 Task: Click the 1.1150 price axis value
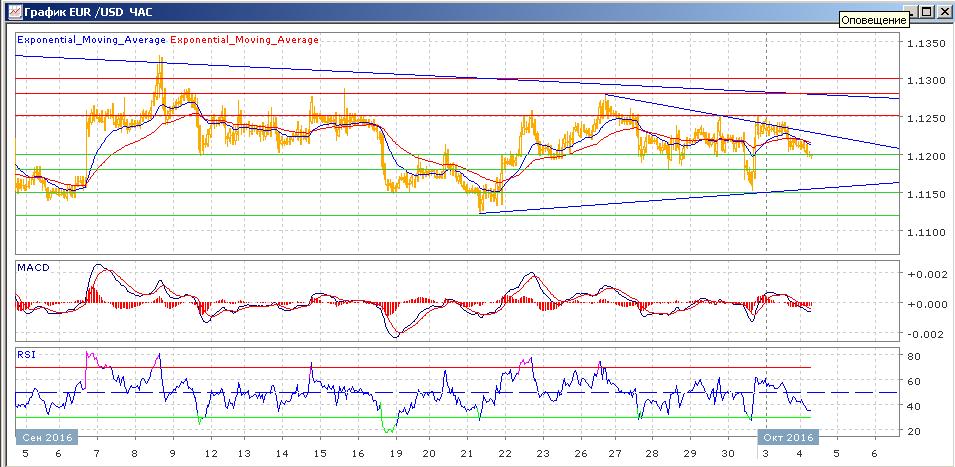pos(926,194)
